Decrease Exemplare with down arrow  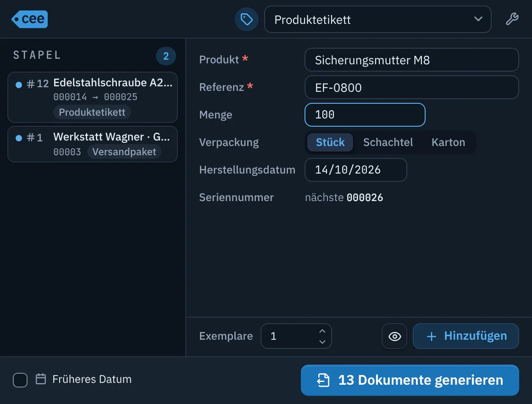point(322,342)
